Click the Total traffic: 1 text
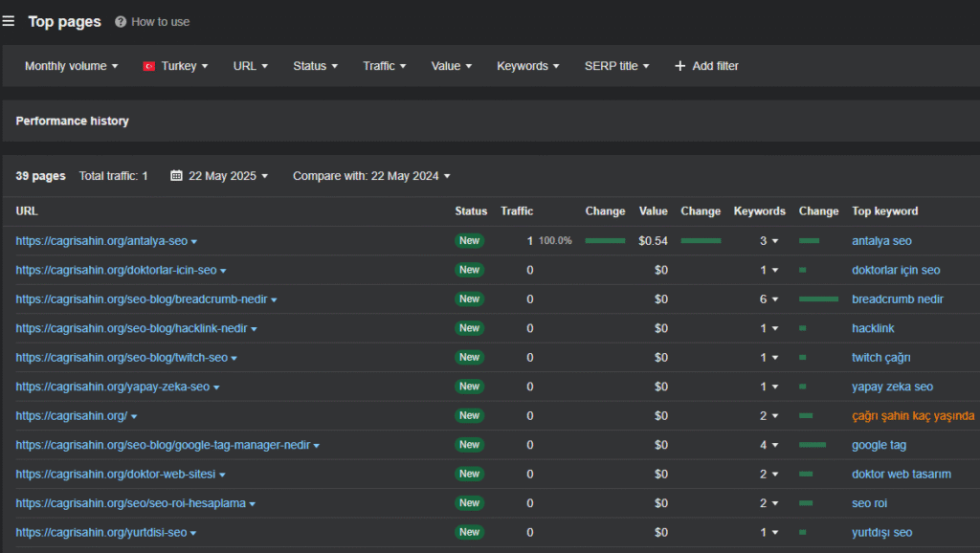This screenshot has height=553, width=980. [x=113, y=176]
